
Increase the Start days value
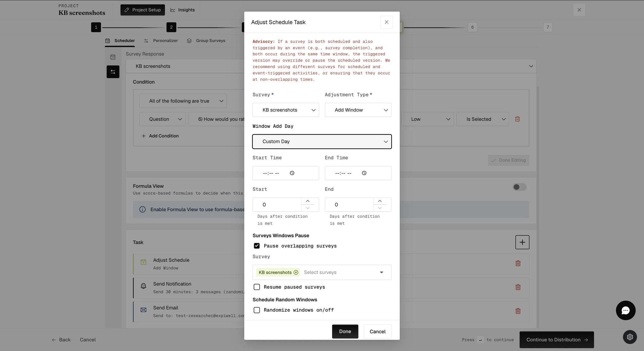pos(308,201)
